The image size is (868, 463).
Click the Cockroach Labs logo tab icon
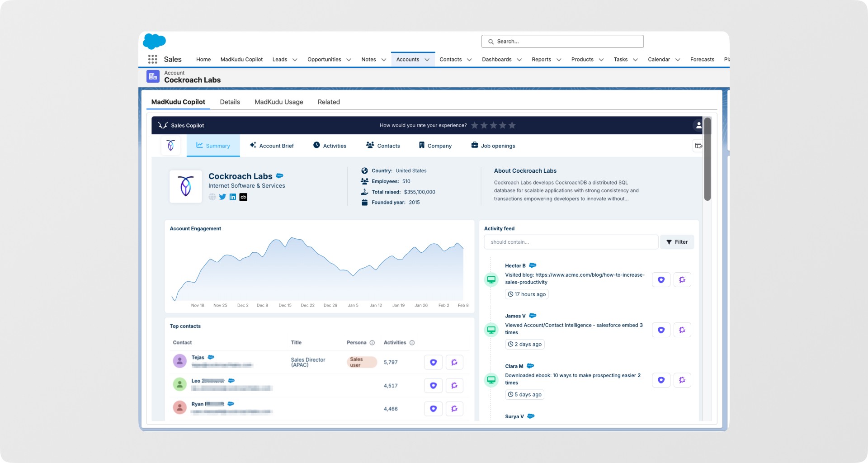point(171,146)
